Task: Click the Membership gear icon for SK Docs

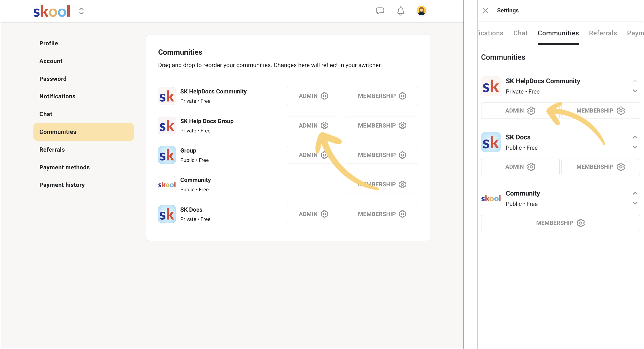Action: point(622,167)
